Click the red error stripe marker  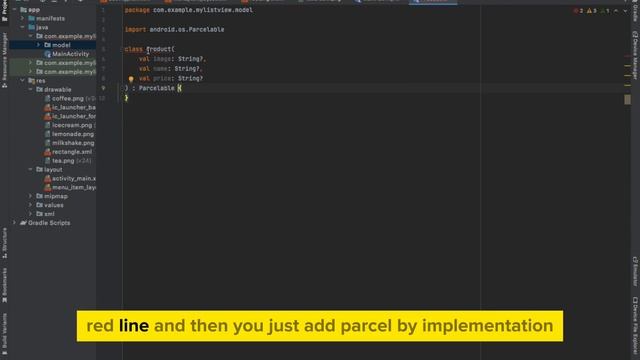point(627,56)
